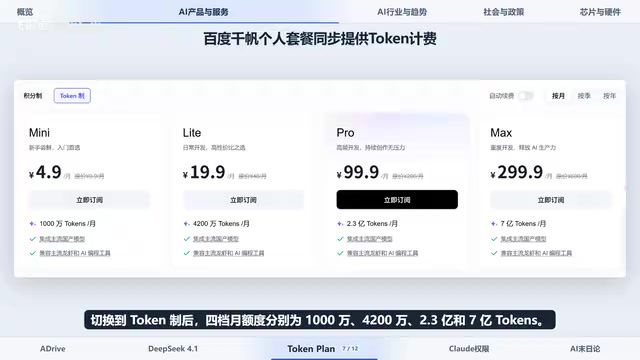Open 集成主流国产模型 link under Mini
Viewport: 640px width, 360px height.
click(62, 239)
